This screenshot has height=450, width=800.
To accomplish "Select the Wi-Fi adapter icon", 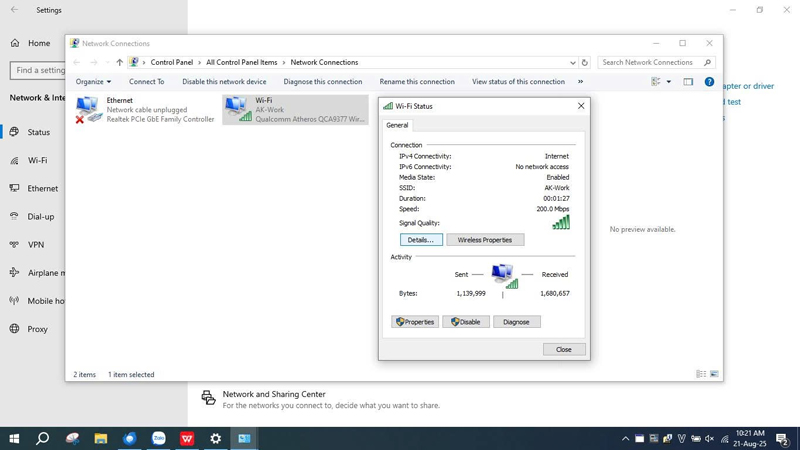I will [238, 110].
